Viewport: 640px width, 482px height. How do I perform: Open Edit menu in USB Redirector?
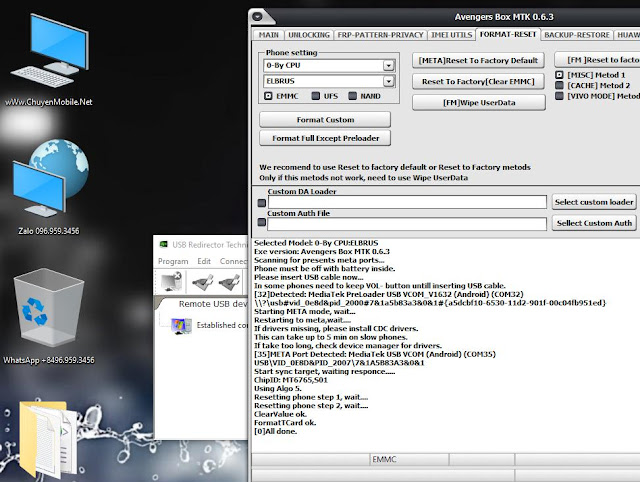tap(204, 261)
